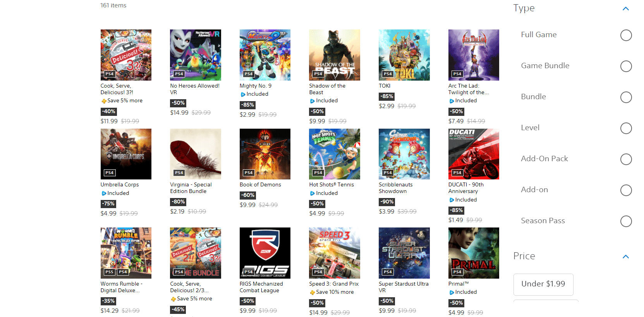Screen dimensions: 644x317
Task: Filter by Under $1.99 price
Action: [543, 284]
